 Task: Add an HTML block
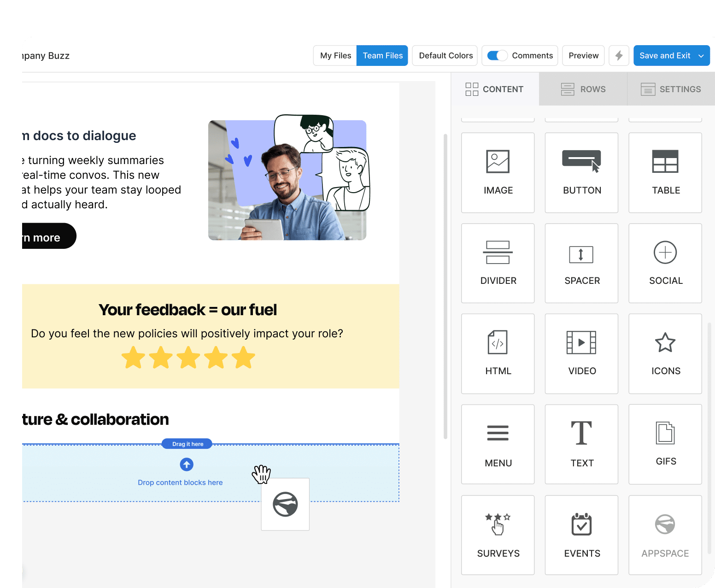point(498,353)
